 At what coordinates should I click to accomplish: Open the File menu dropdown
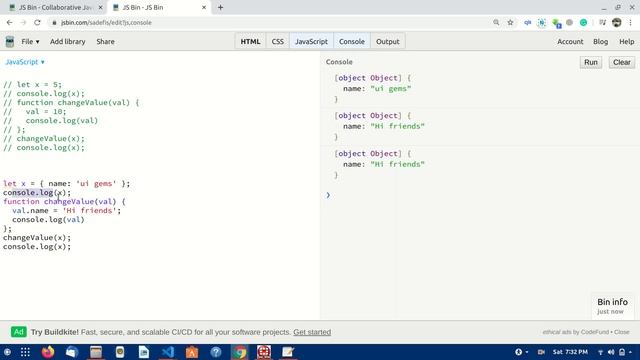tap(30, 42)
